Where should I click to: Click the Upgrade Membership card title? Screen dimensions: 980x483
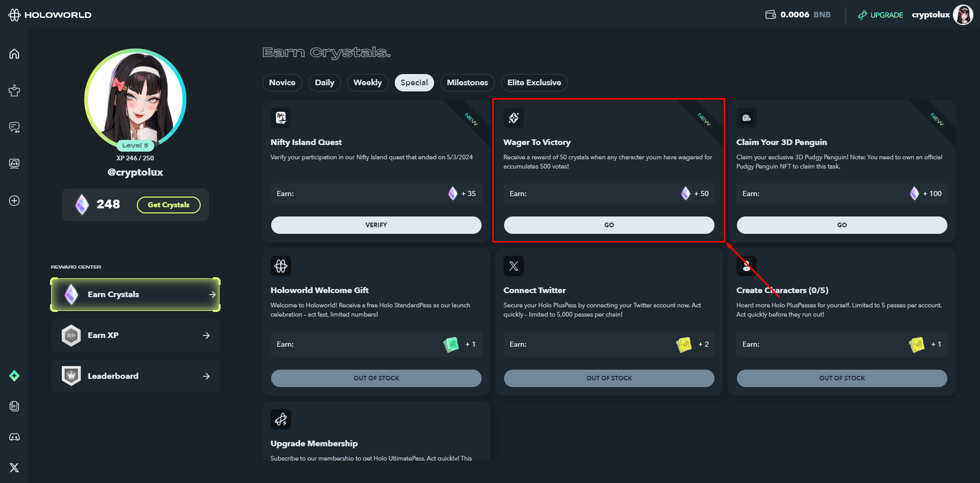pyautogui.click(x=314, y=444)
